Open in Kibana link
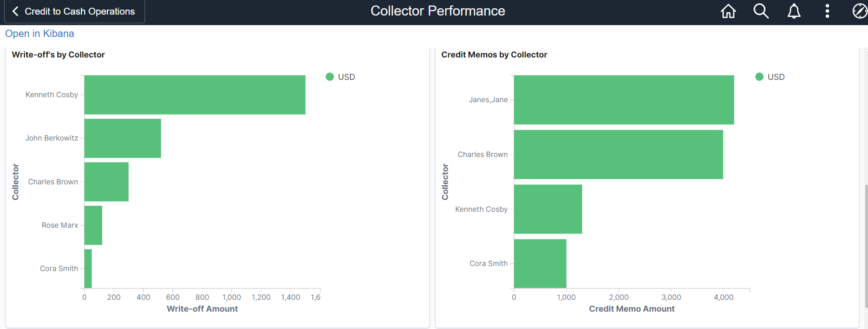Screen dimensions: 868x329 [x=40, y=34]
